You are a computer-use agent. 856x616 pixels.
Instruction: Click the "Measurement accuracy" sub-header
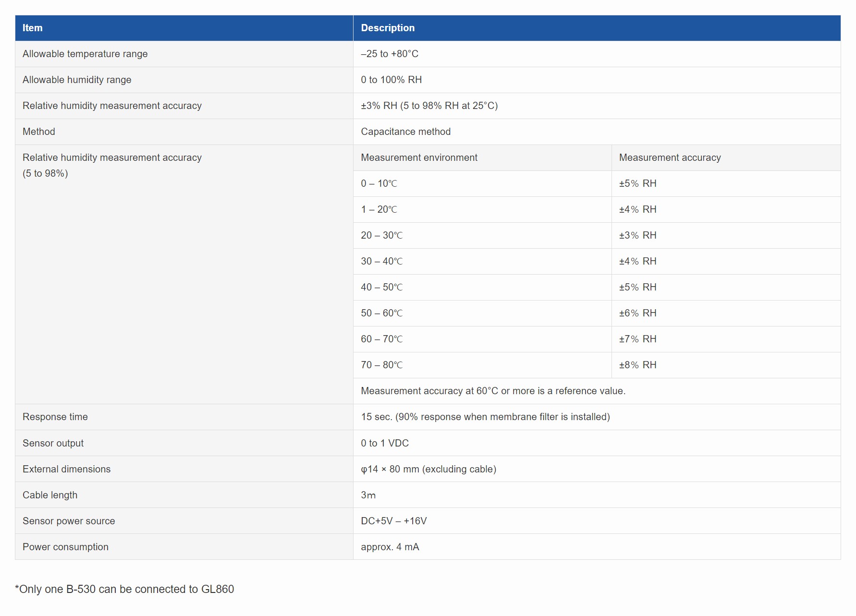pyautogui.click(x=726, y=157)
